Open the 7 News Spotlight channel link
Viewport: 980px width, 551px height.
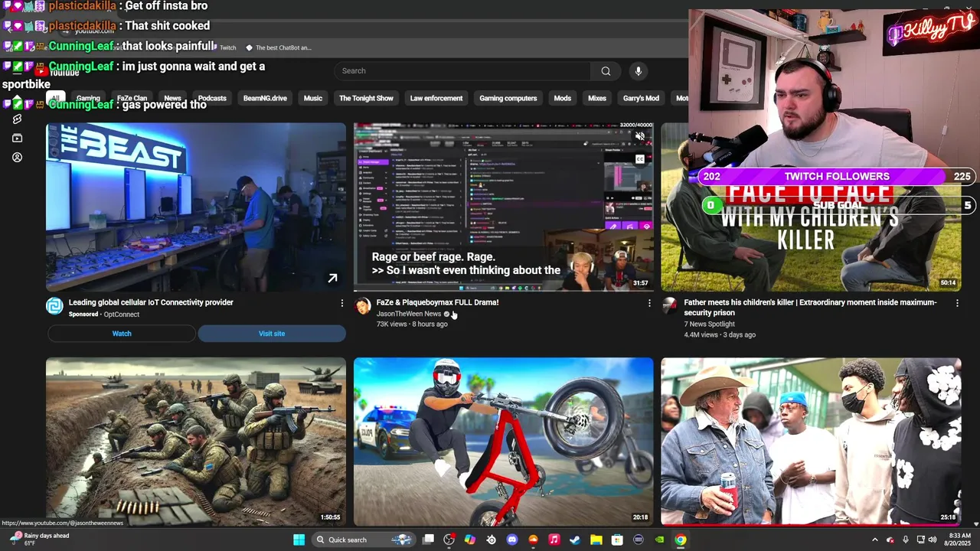click(709, 324)
